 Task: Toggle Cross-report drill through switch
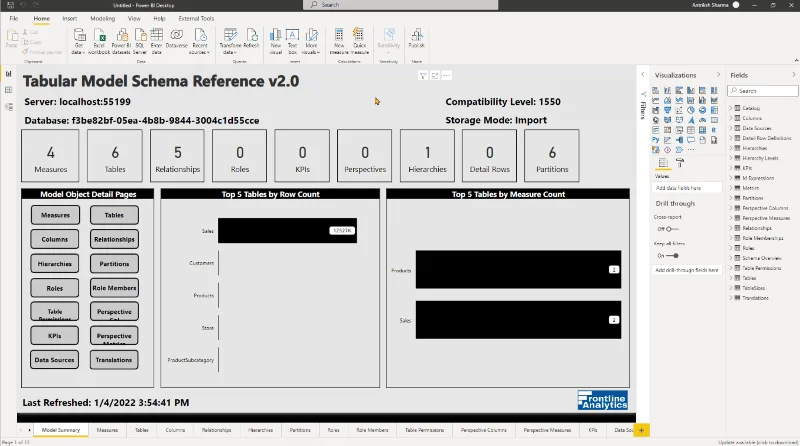[x=670, y=229]
